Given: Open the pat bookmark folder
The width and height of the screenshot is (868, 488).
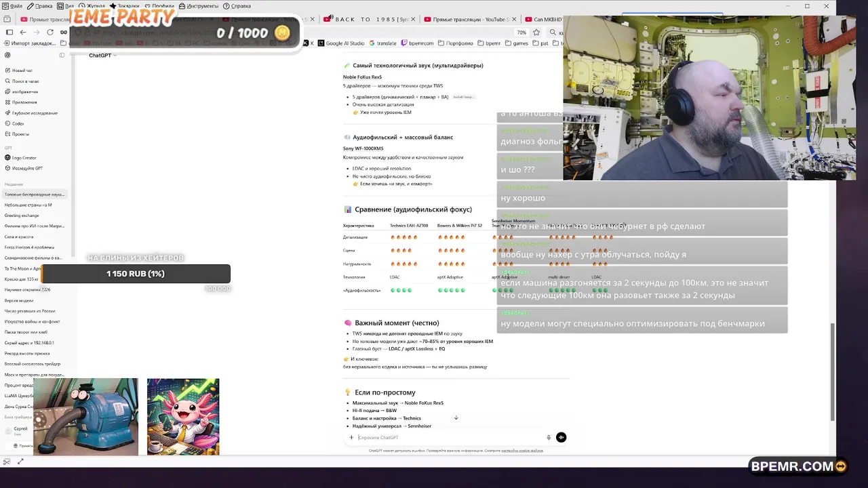Looking at the screenshot, I should click(540, 43).
